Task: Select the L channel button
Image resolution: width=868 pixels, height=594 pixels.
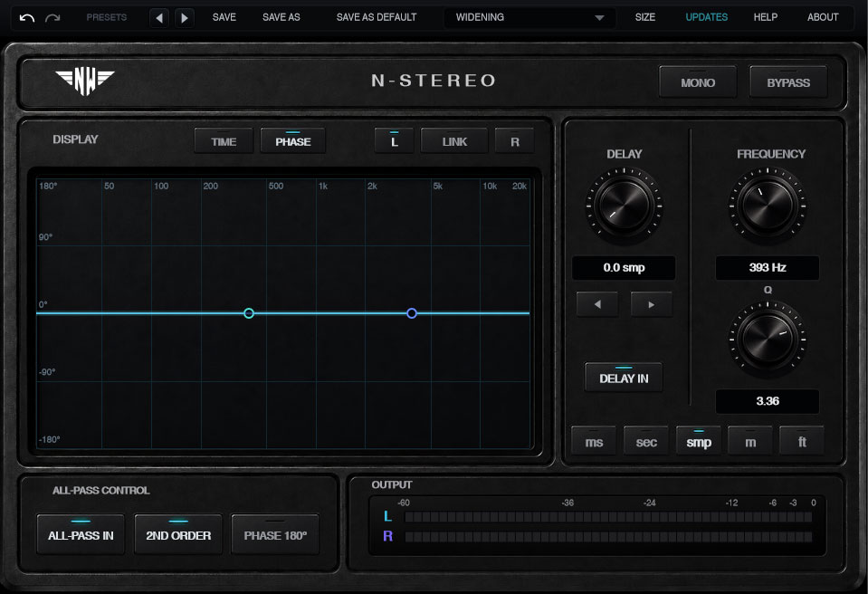Action: [394, 141]
